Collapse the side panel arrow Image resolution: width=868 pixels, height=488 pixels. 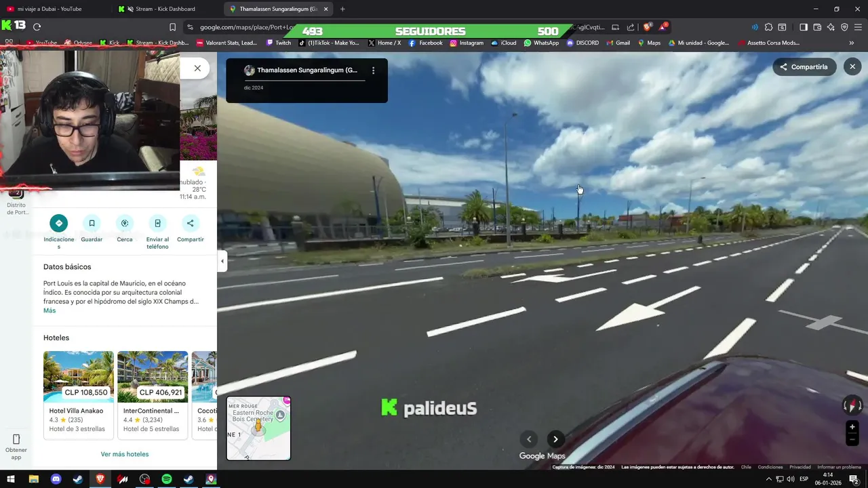(x=222, y=261)
